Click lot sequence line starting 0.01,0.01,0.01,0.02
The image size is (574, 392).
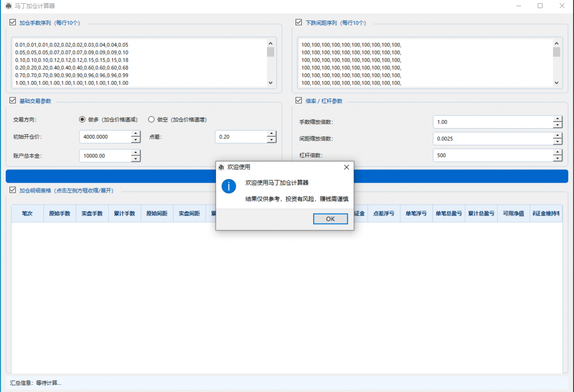(72, 45)
